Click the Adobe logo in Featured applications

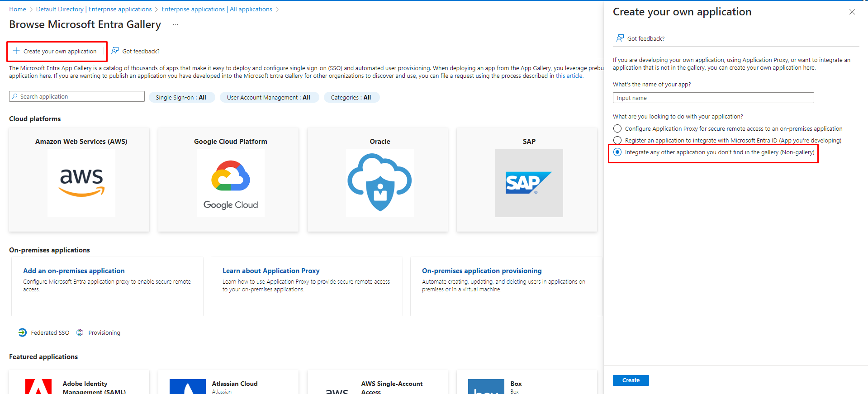[38, 386]
